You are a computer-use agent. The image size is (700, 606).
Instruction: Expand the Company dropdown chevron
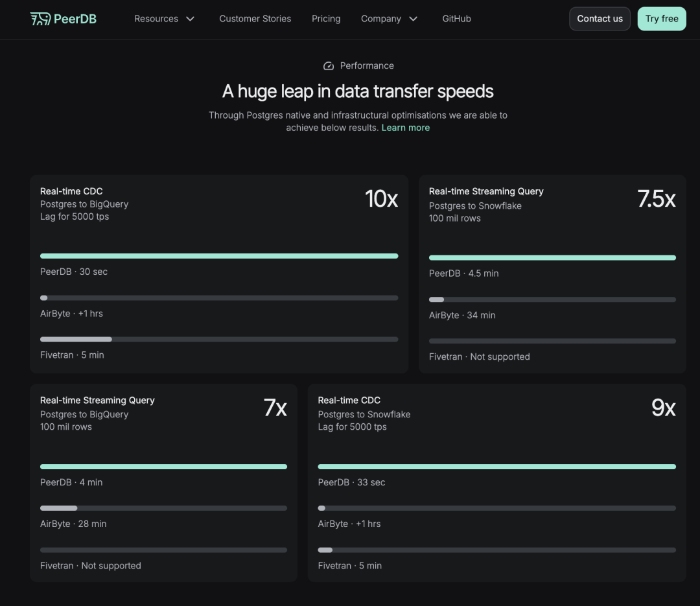[x=413, y=19]
